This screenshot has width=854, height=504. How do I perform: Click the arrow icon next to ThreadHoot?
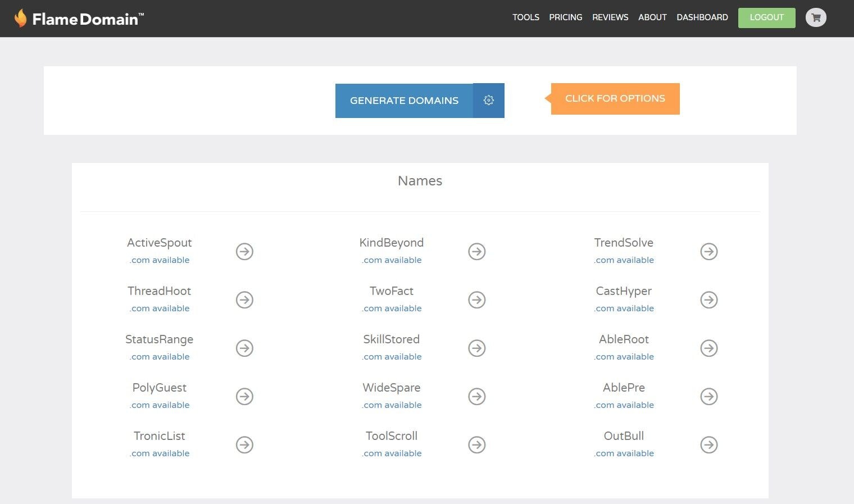(244, 299)
